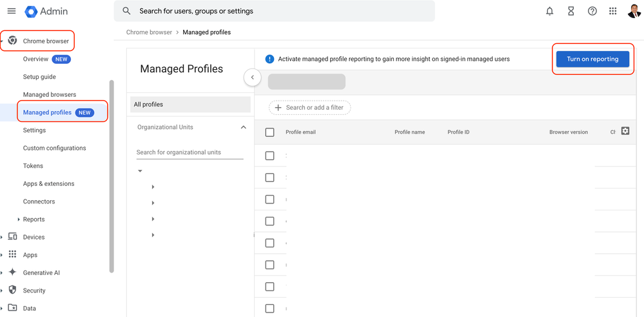This screenshot has width=644, height=317.
Task: Click the Profile name column header
Action: click(x=409, y=132)
